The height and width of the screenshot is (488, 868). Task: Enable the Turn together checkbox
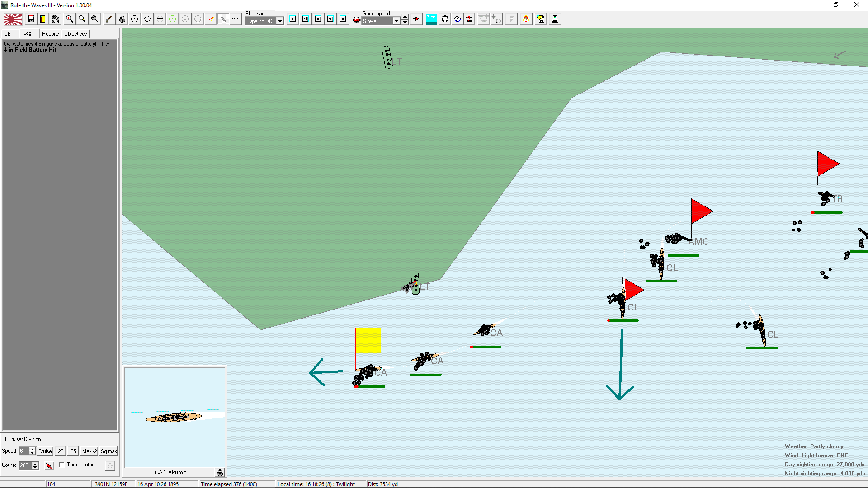[61, 465]
